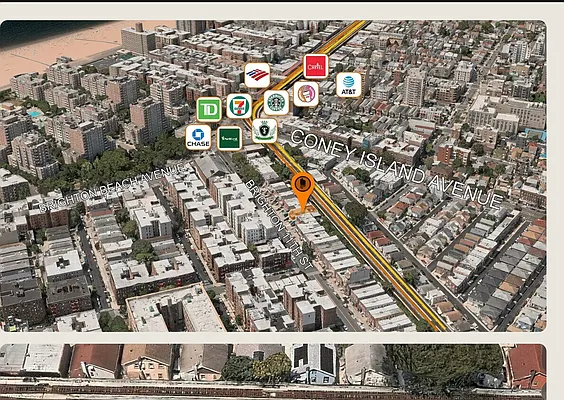Open the aerial neighborhood map image

coord(273,176)
